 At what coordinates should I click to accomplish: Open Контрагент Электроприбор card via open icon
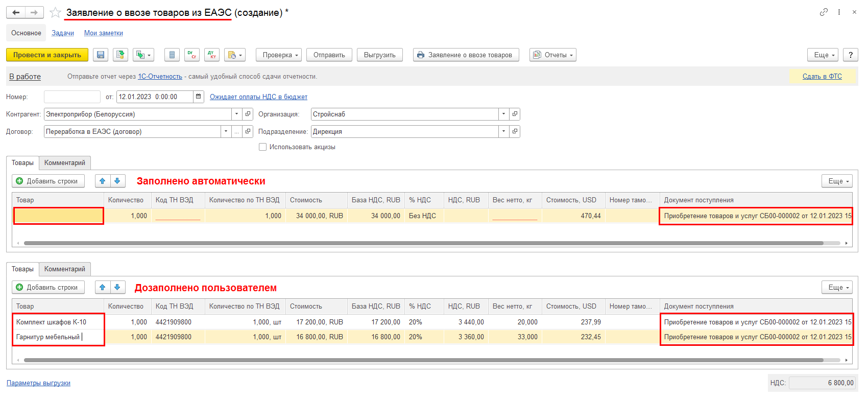point(248,114)
